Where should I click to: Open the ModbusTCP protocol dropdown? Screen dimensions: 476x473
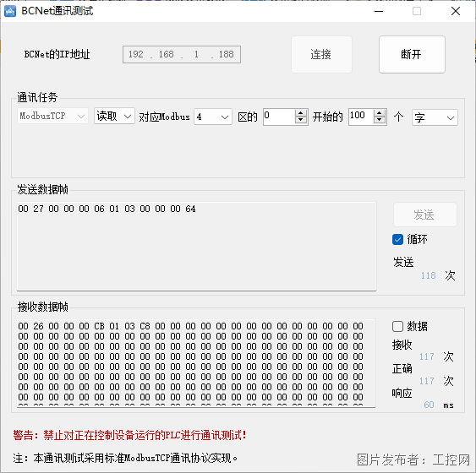pyautogui.click(x=52, y=116)
